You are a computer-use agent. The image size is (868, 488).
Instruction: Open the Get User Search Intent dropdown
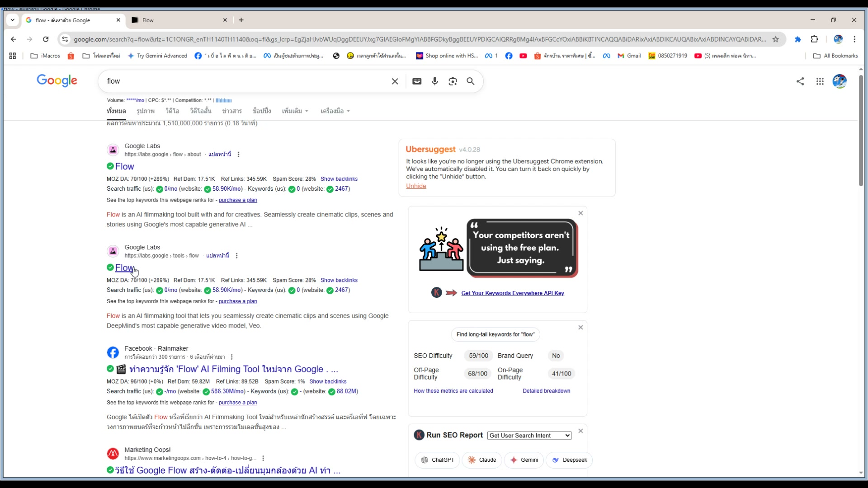pos(529,436)
